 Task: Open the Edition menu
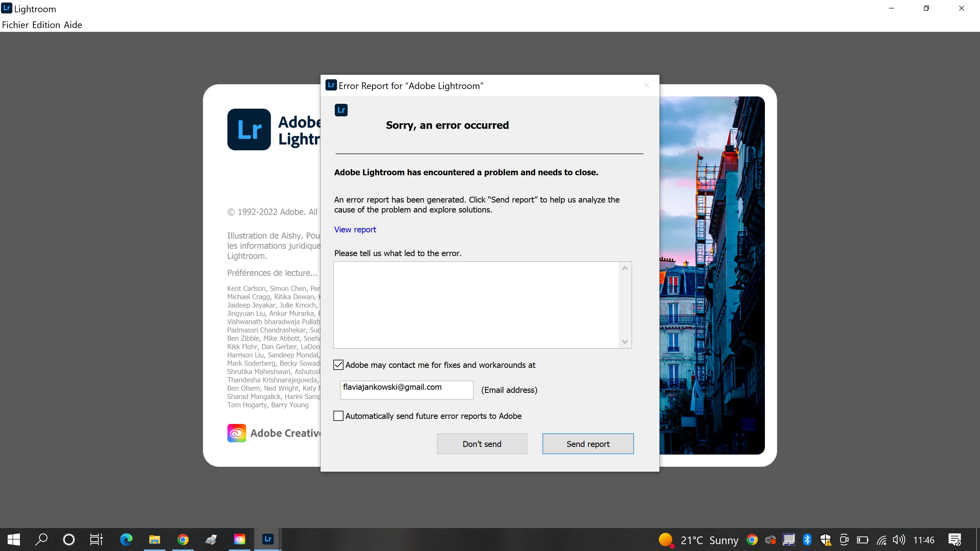click(46, 25)
